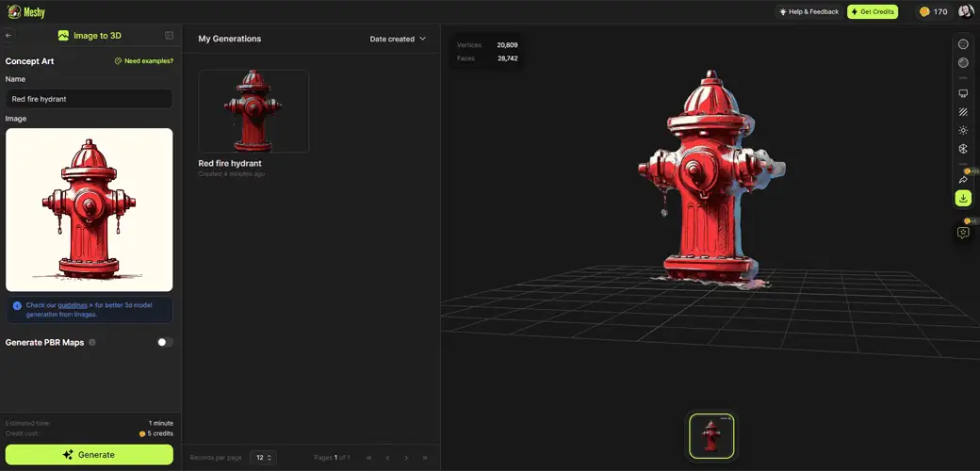Collapse the side panel using layout icon

pos(170,36)
